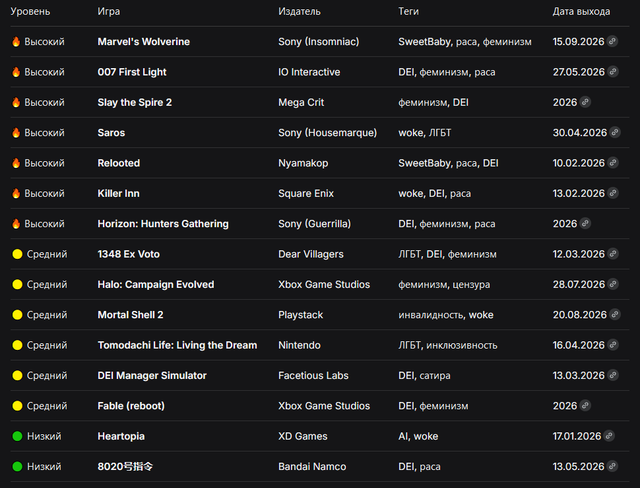The width and height of the screenshot is (640, 488).
Task: Select tags 'ЛГБТ, инклюзивность'
Action: point(448,345)
